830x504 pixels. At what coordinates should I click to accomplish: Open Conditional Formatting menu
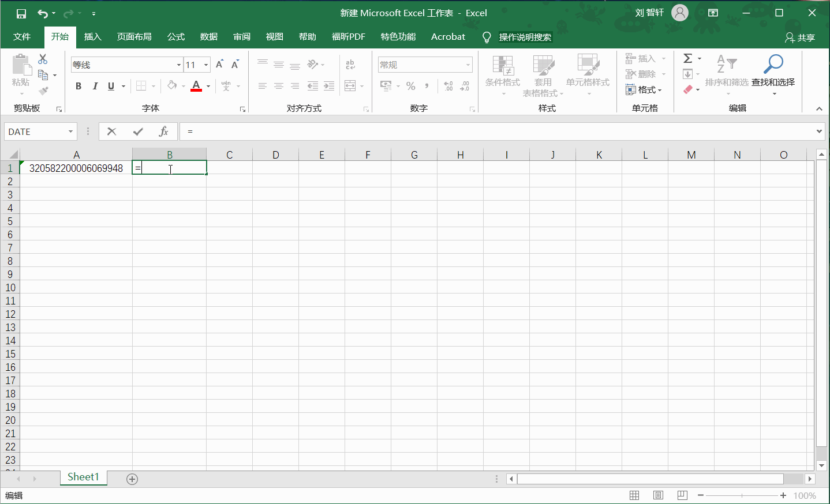tap(503, 76)
